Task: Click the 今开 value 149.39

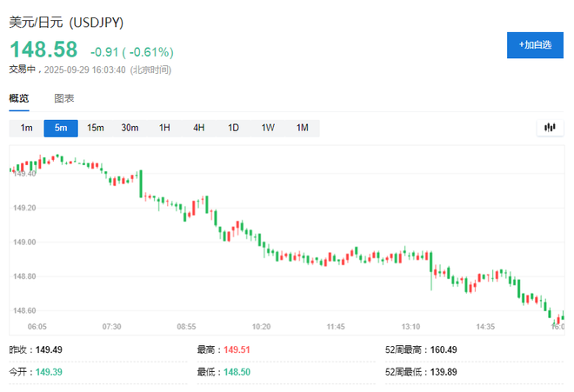Action: pyautogui.click(x=49, y=371)
